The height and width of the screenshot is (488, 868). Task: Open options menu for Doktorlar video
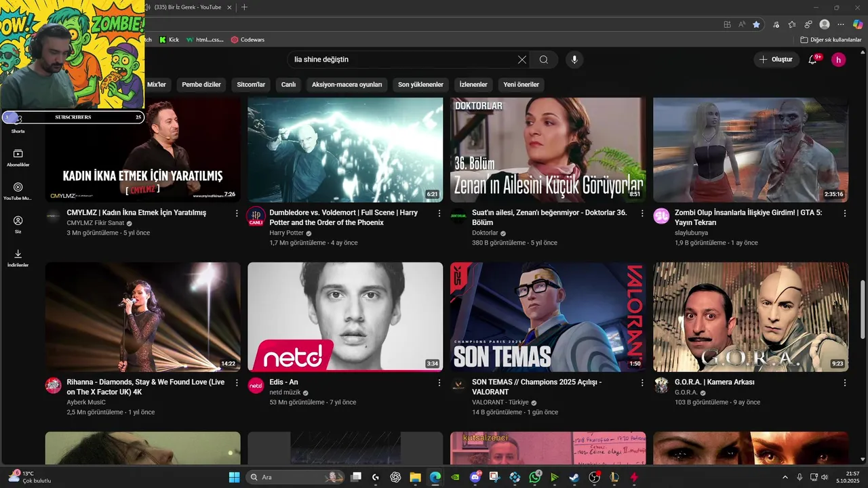point(642,213)
